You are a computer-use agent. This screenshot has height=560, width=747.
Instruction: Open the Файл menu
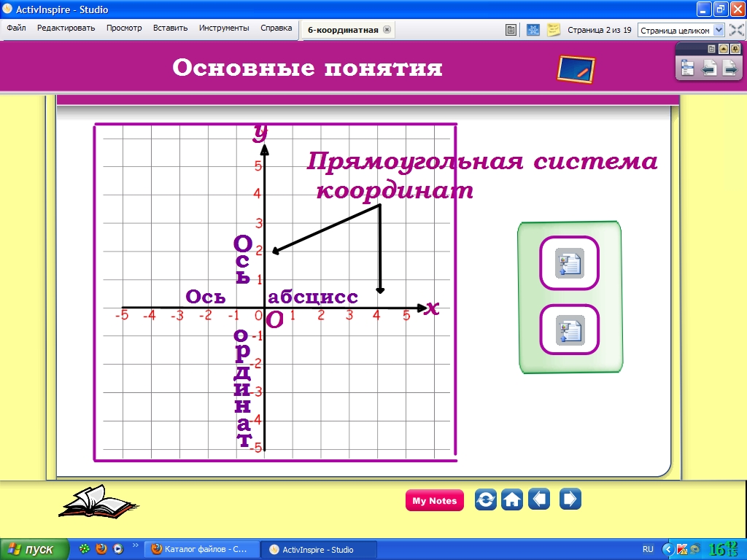tap(16, 28)
